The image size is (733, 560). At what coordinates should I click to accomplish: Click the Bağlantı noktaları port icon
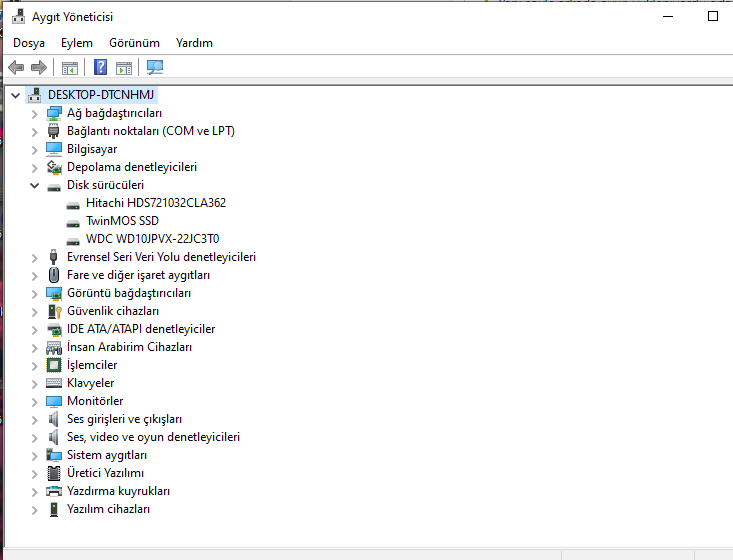pyautogui.click(x=54, y=131)
